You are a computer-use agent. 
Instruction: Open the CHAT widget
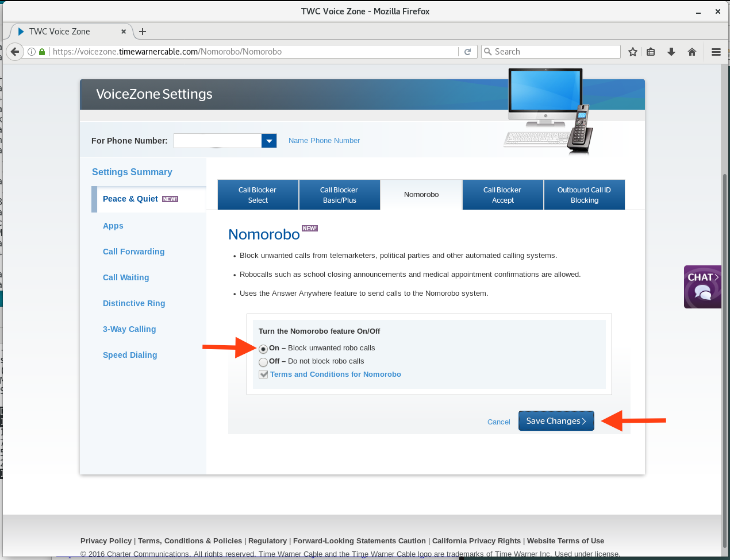[702, 287]
